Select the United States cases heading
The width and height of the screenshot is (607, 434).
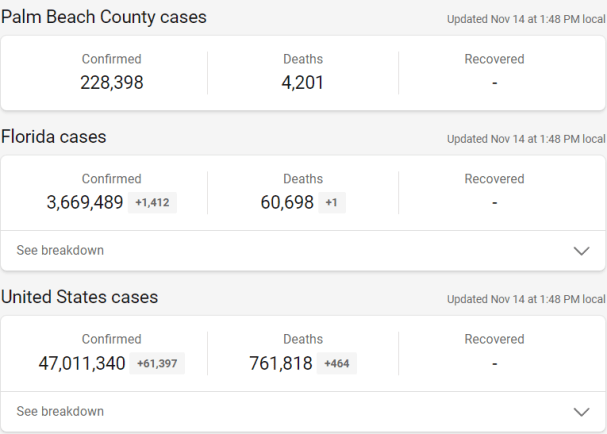tap(80, 297)
